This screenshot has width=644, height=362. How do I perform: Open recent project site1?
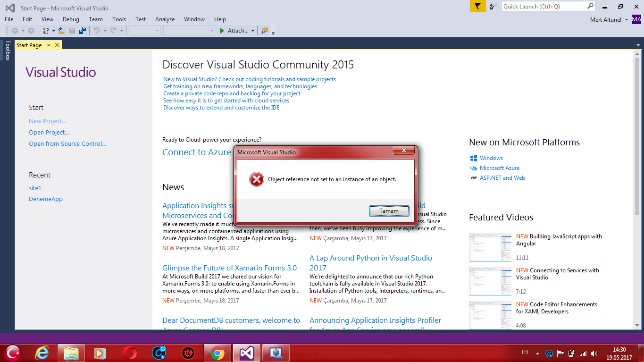(35, 188)
